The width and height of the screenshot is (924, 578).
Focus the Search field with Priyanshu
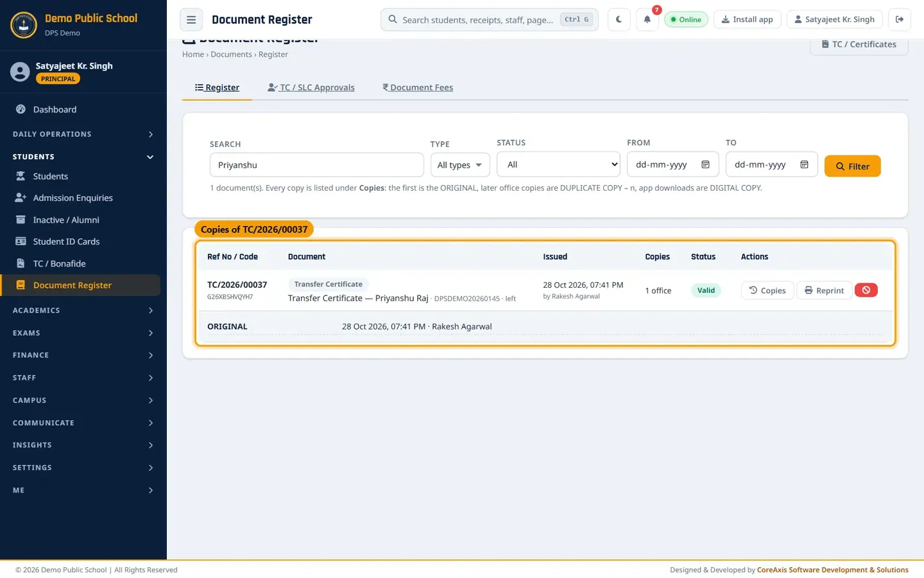(317, 165)
